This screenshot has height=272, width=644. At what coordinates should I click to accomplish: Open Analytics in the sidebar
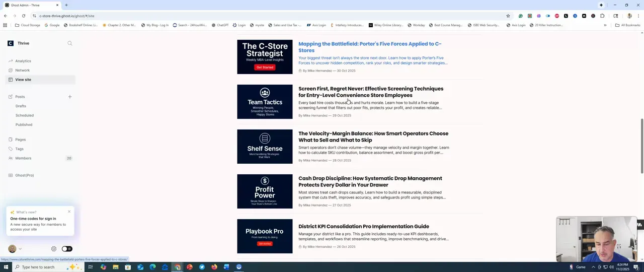tap(23, 61)
